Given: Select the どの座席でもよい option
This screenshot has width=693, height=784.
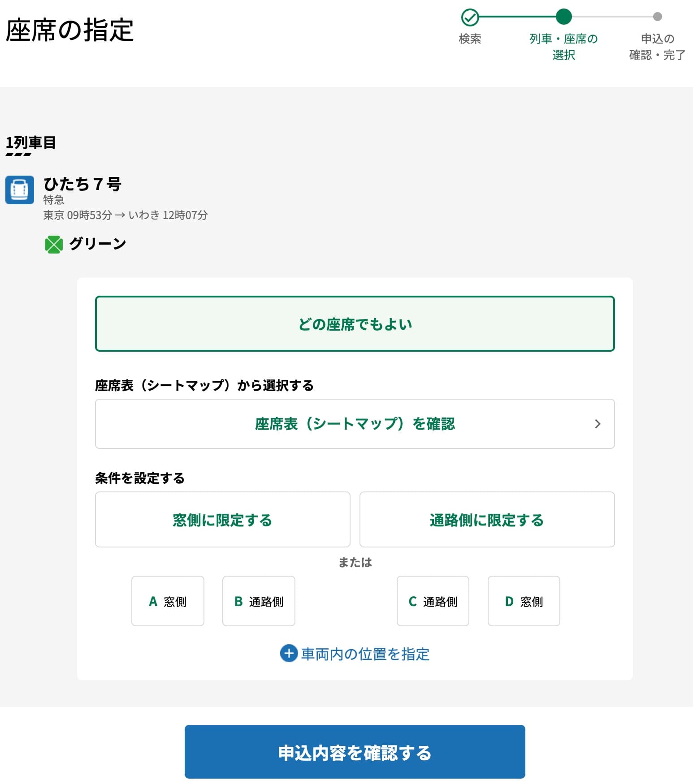Looking at the screenshot, I should (355, 323).
